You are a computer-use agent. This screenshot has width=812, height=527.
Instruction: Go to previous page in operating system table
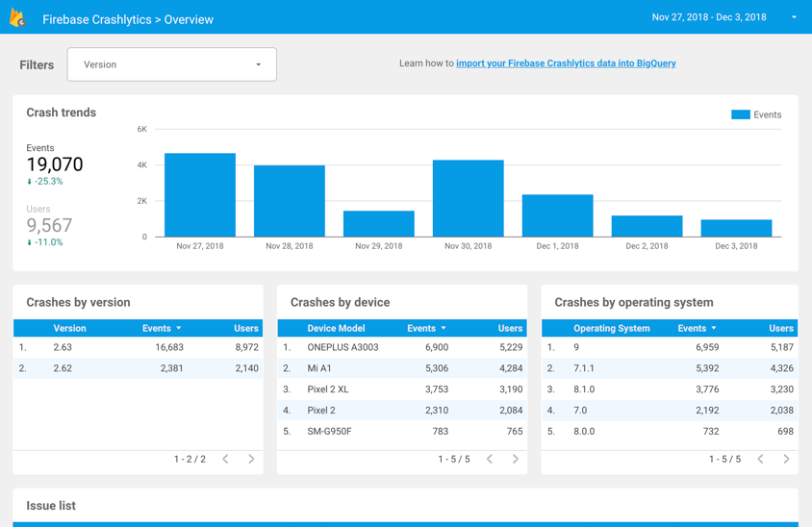(761, 460)
